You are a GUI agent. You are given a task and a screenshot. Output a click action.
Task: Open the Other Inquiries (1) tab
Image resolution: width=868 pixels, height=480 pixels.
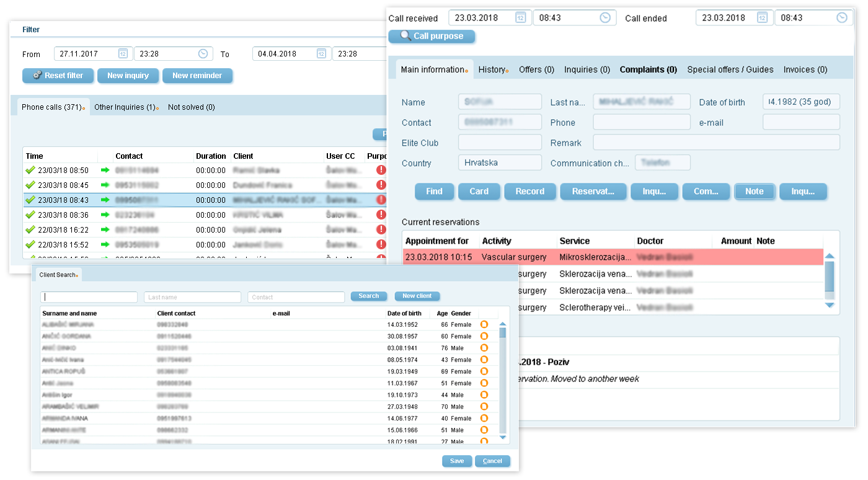tap(125, 107)
